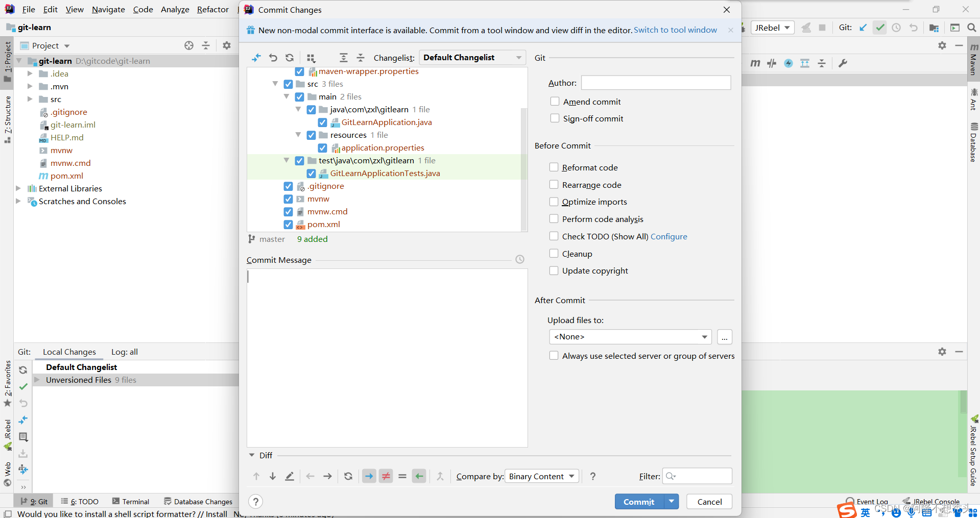Image resolution: width=980 pixels, height=518 pixels.
Task: Click into the Commit Message text area
Action: (387, 358)
